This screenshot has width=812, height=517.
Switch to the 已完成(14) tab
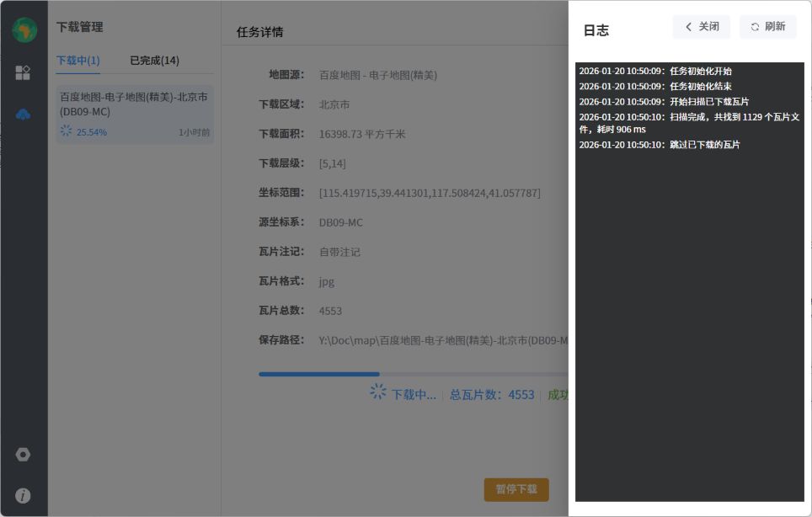pyautogui.click(x=154, y=61)
